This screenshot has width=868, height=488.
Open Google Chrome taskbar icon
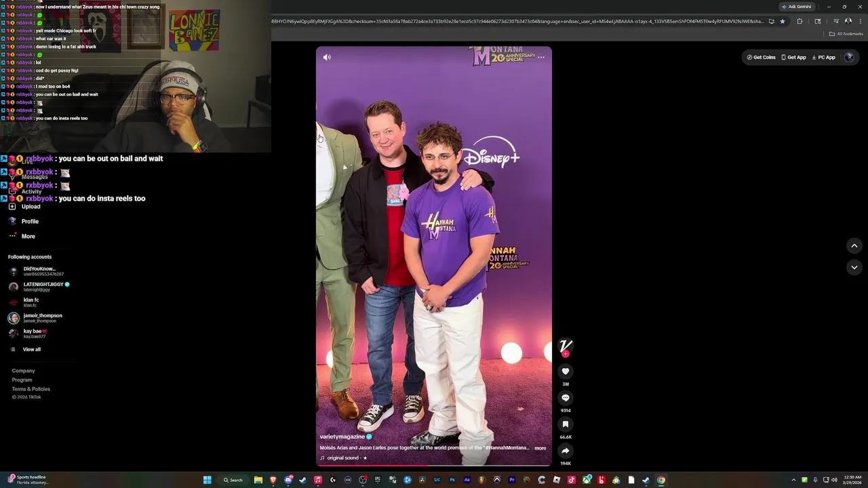click(x=661, y=480)
